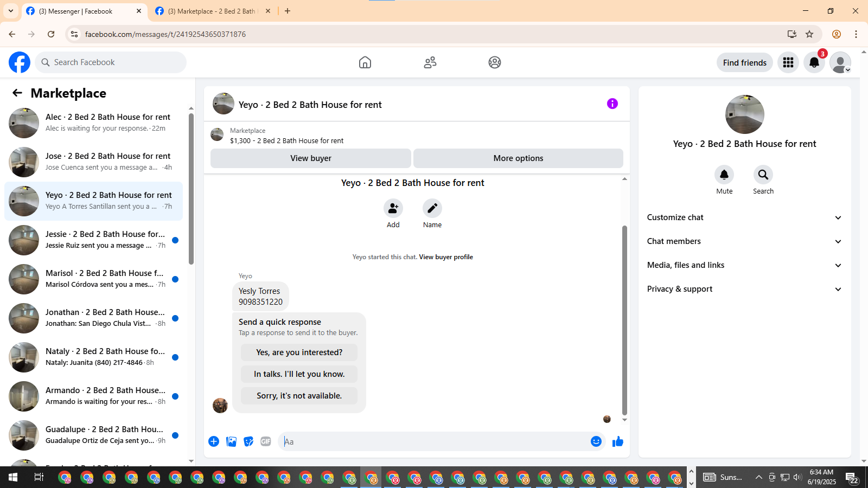Open the Jose 2 Bed 2 Bath conversation

pos(94,162)
